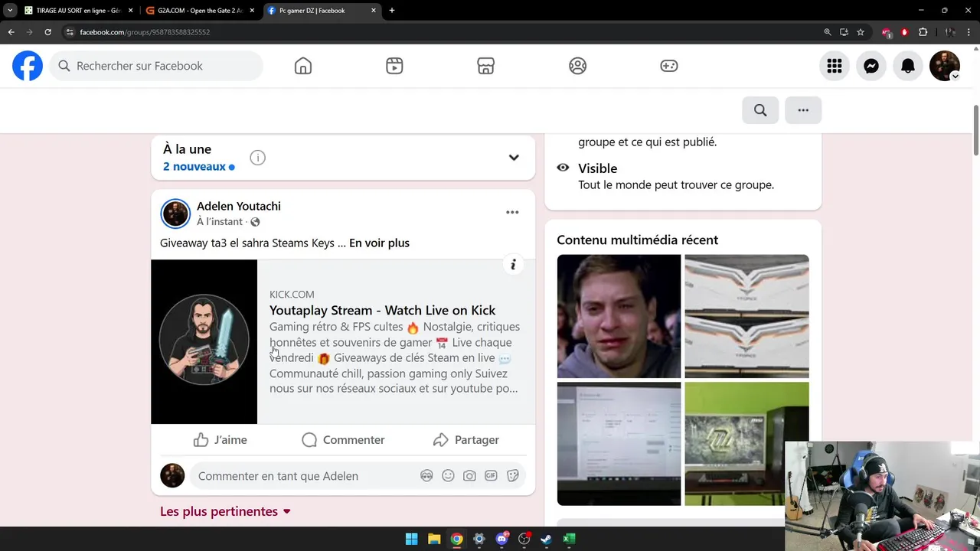The height and width of the screenshot is (551, 980).
Task: View site information icon in address bar
Action: [70, 32]
